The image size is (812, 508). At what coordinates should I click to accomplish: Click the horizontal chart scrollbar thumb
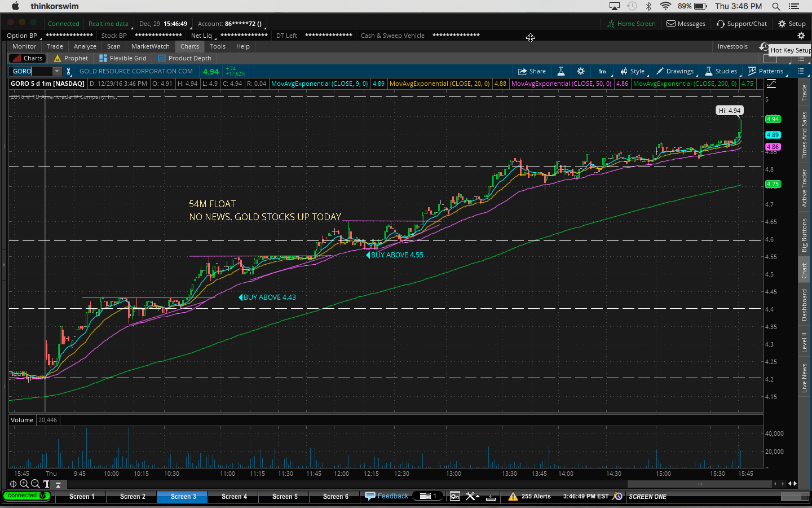699,484
